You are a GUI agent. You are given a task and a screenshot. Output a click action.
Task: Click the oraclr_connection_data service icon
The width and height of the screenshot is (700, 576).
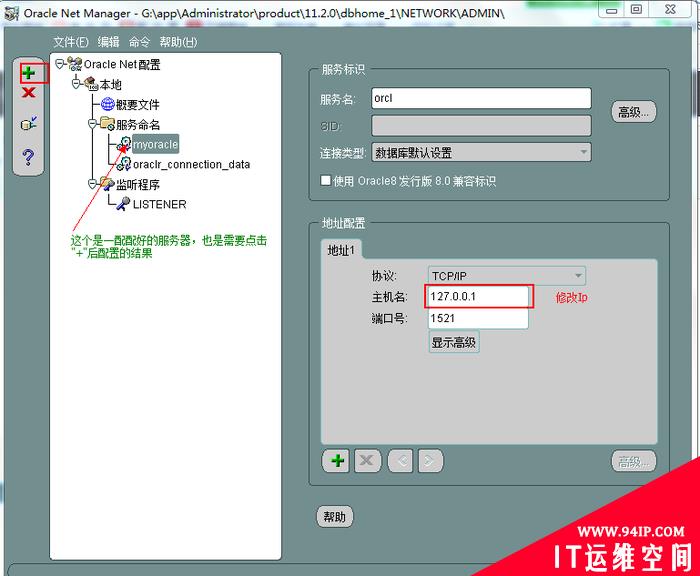124,164
